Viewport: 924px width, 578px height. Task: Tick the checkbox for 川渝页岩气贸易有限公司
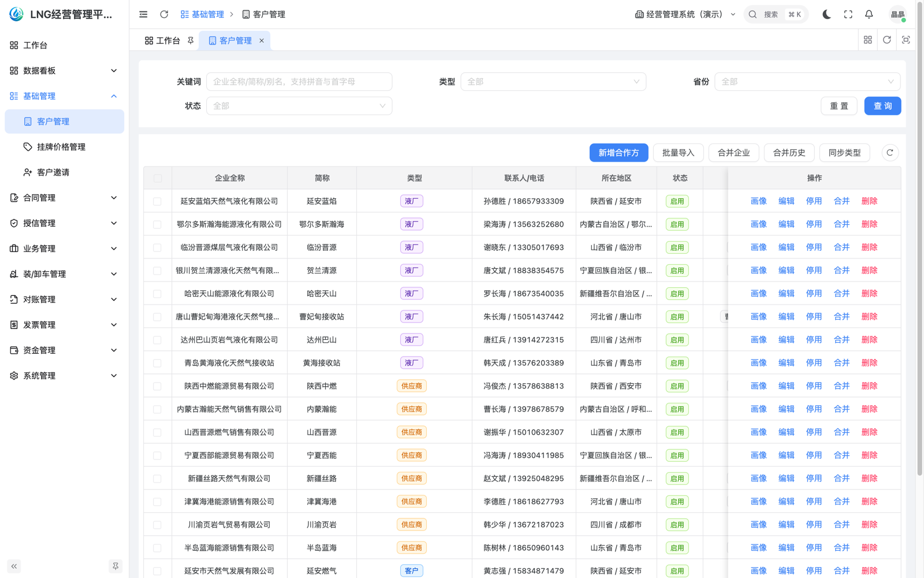[157, 525]
